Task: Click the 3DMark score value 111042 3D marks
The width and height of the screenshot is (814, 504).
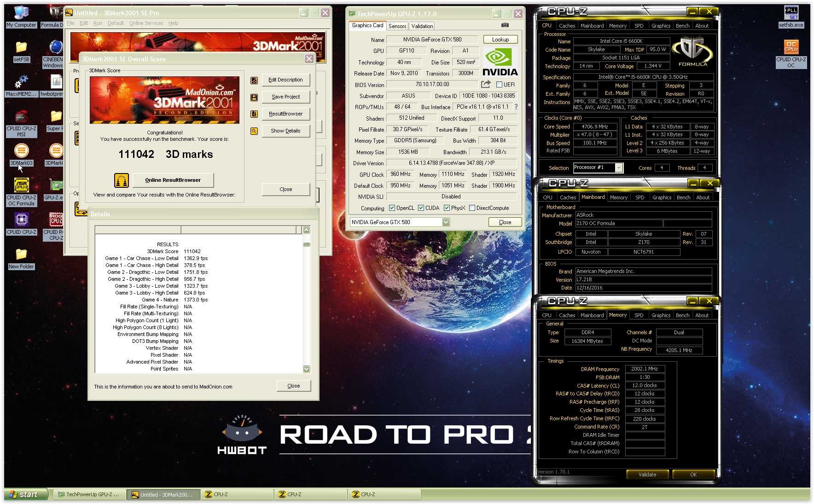Action: click(166, 154)
